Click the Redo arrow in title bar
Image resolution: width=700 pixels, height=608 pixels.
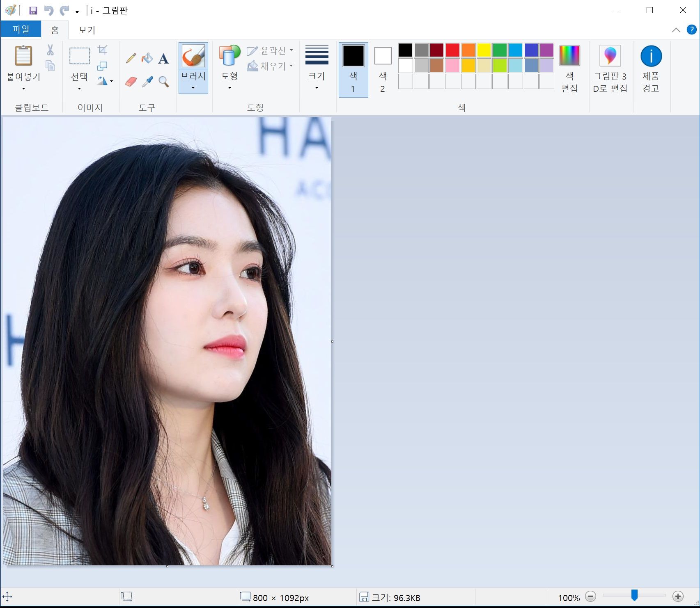[x=64, y=10]
